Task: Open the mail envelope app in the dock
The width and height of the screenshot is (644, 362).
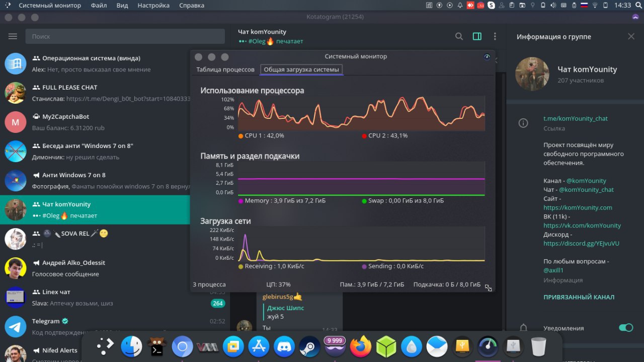Action: pyautogui.click(x=437, y=347)
